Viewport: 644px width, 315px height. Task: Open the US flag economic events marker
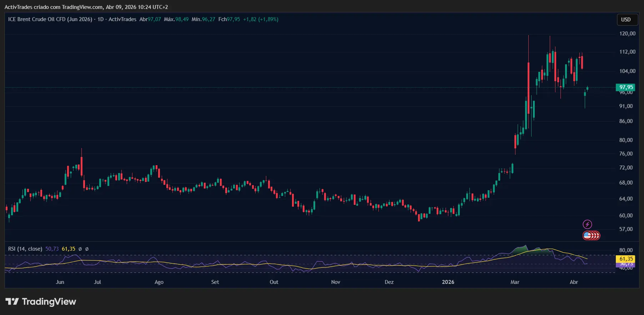tap(588, 235)
